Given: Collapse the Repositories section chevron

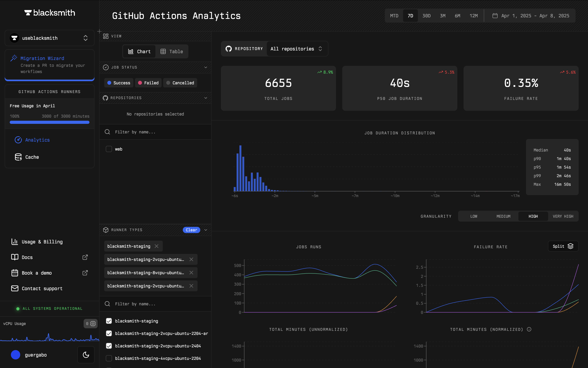Looking at the screenshot, I should coord(206,98).
